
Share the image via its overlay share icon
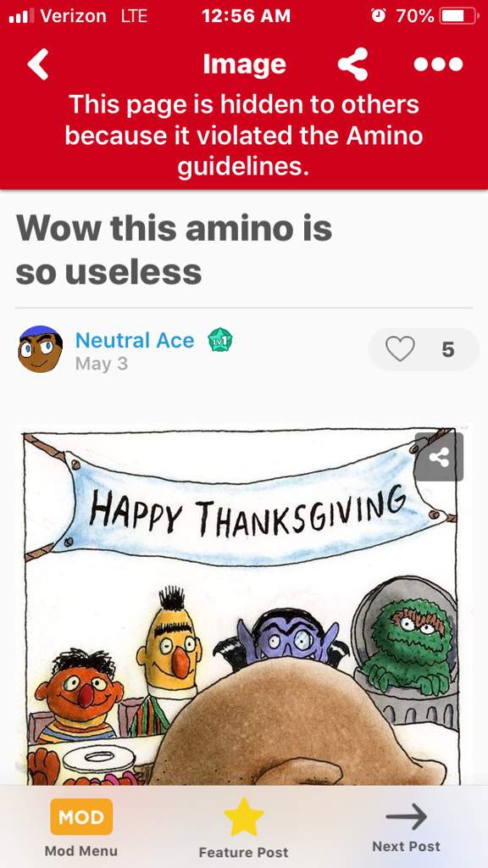(439, 457)
